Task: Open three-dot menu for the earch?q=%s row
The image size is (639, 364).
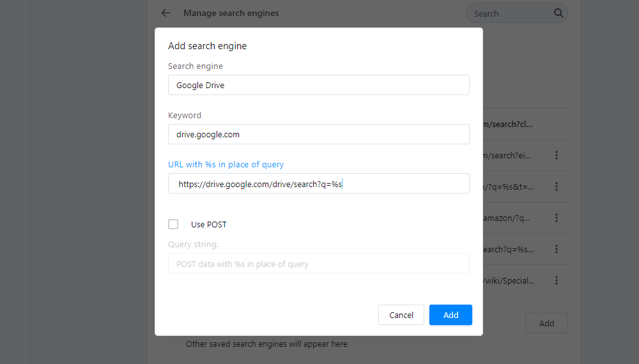Action: 557,249
